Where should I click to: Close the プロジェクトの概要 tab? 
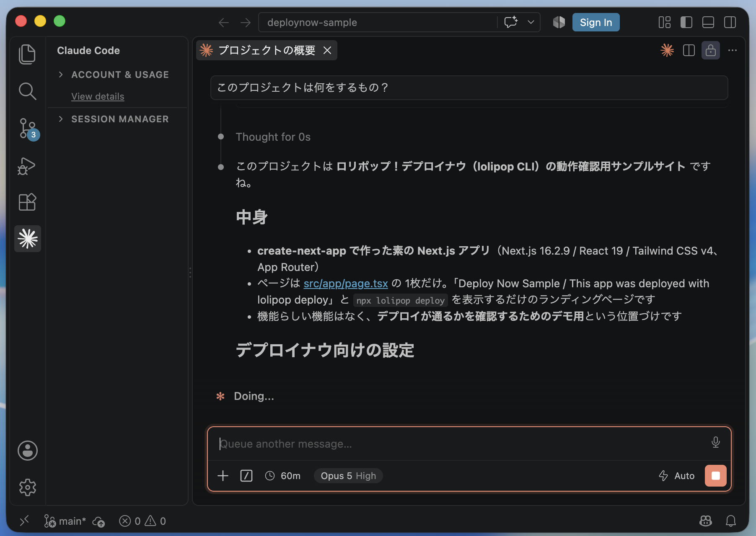click(327, 50)
